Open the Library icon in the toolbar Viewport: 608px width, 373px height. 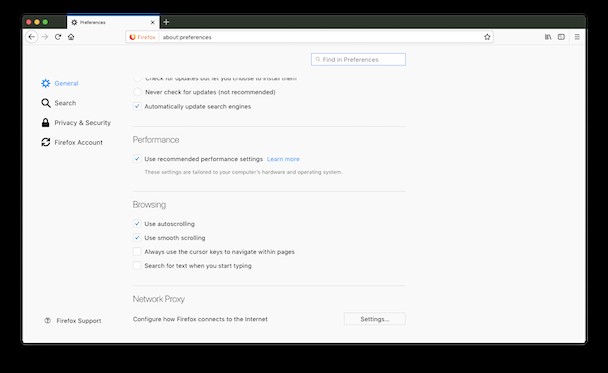point(548,37)
